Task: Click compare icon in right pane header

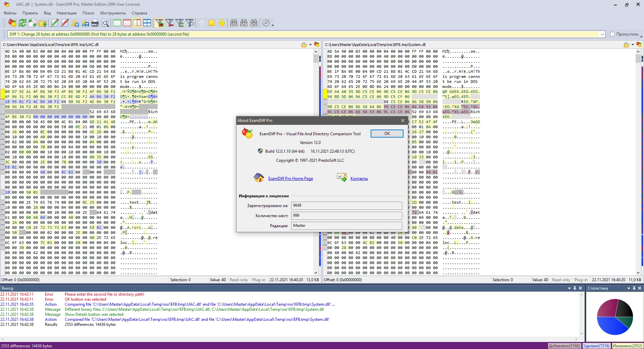Action: [639, 45]
